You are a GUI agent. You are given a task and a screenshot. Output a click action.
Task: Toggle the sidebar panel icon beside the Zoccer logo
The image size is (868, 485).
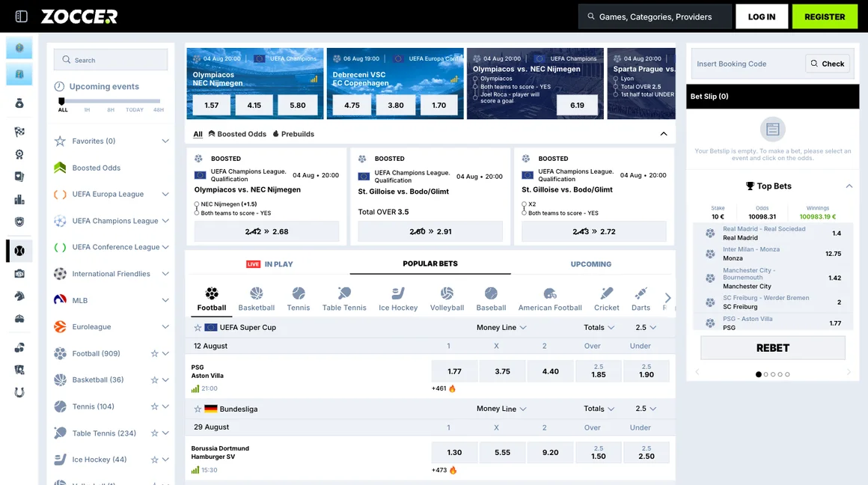point(21,16)
